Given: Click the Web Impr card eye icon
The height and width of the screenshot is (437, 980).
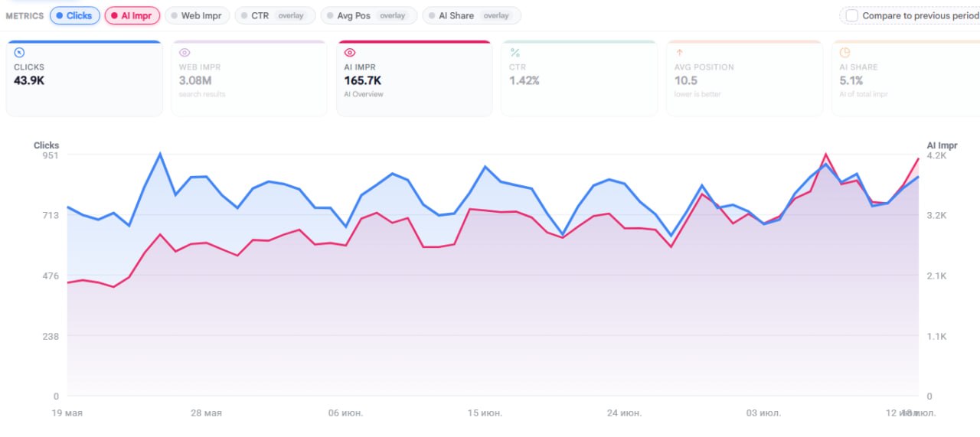Looking at the screenshot, I should (185, 53).
